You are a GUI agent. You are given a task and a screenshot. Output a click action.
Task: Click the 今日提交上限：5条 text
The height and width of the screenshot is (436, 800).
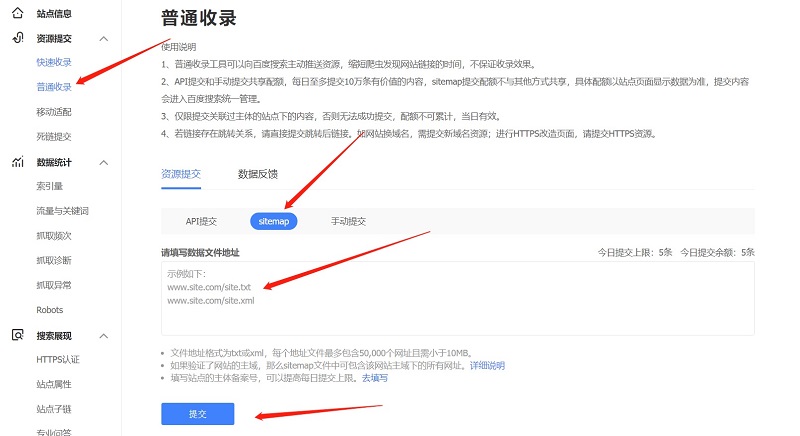pyautogui.click(x=635, y=252)
